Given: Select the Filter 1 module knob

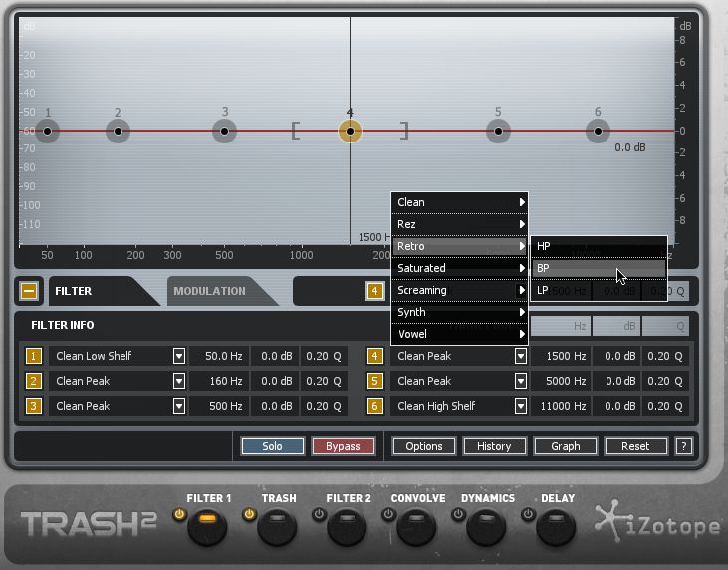Looking at the screenshot, I should (x=207, y=527).
